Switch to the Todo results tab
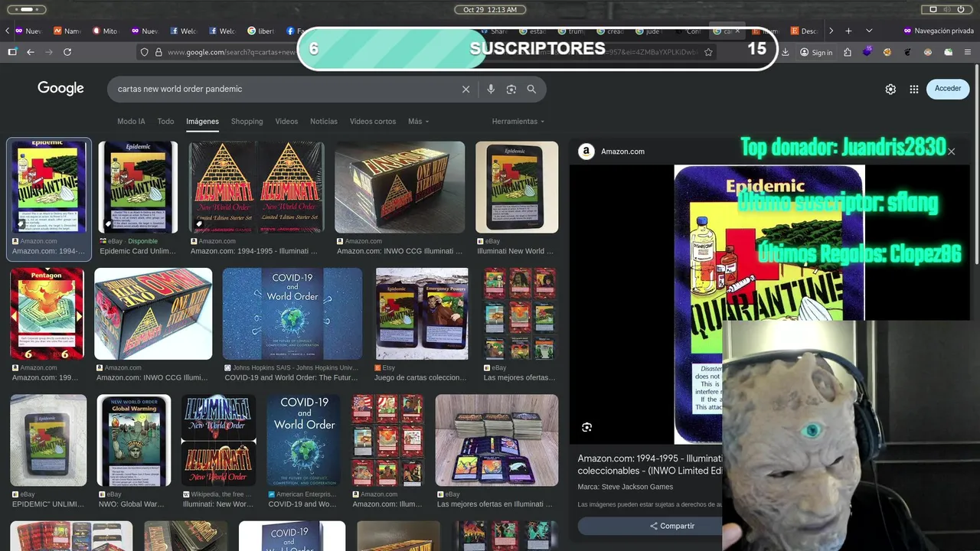Image resolution: width=980 pixels, height=551 pixels. [x=165, y=121]
